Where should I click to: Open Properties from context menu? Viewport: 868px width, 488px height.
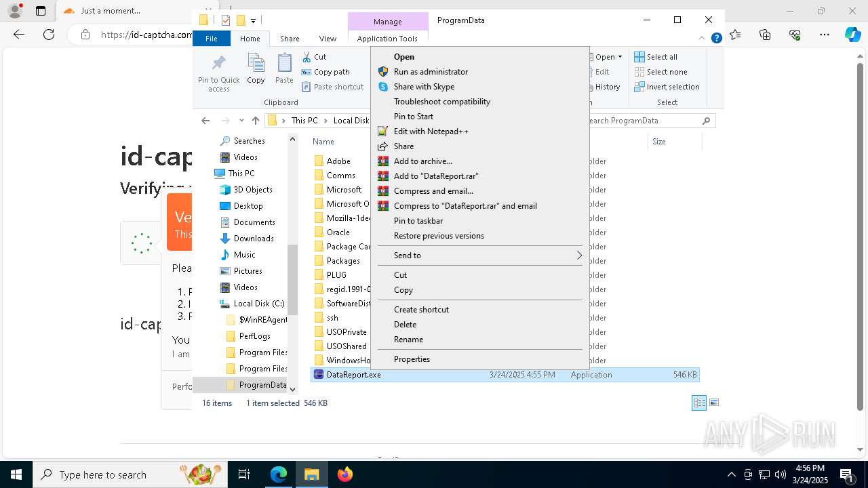click(x=480, y=359)
